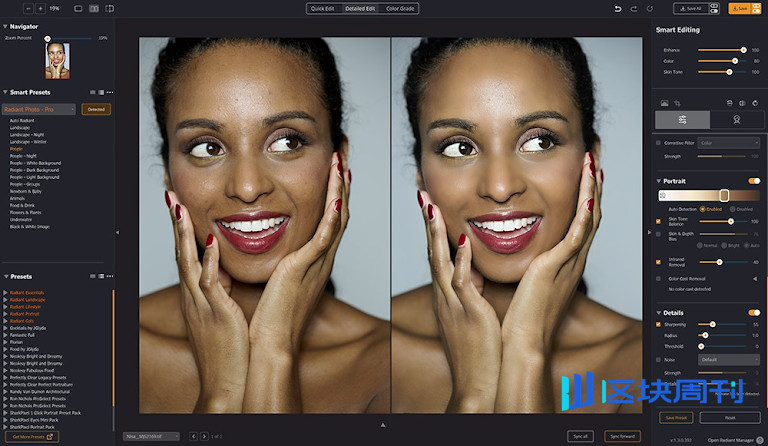The image size is (768, 446).
Task: Collapse the Navigator panel
Action: click(x=4, y=26)
